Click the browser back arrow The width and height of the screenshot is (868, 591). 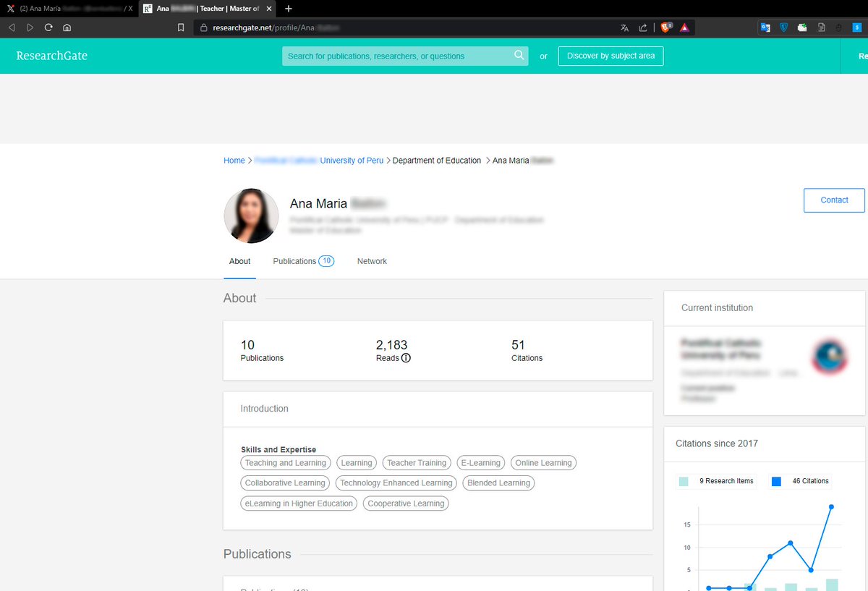click(x=12, y=27)
